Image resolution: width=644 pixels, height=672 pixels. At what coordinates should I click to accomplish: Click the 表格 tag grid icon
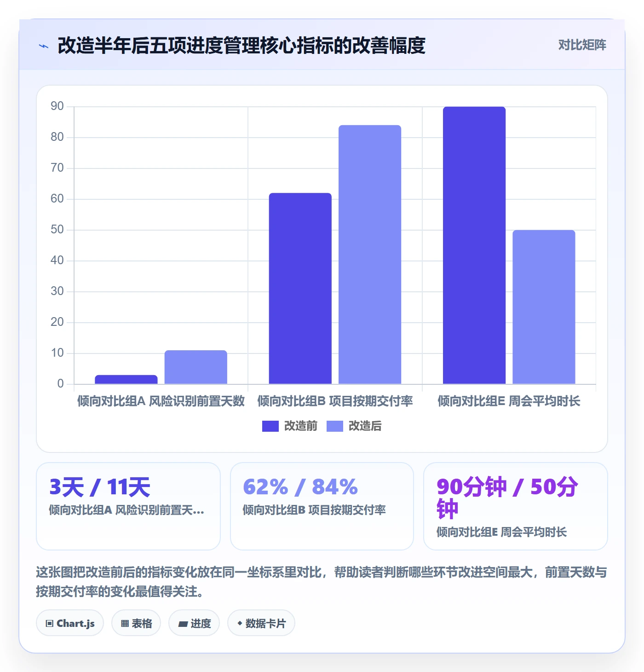[125, 624]
